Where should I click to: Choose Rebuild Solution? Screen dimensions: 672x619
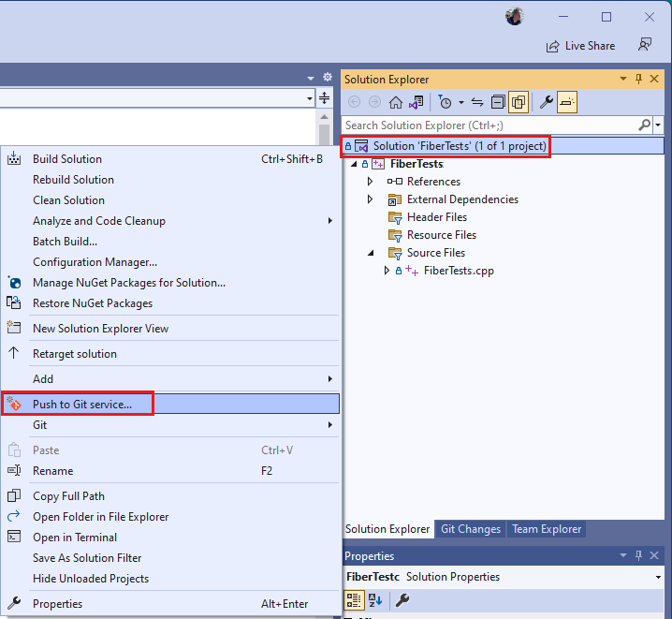(x=170, y=180)
